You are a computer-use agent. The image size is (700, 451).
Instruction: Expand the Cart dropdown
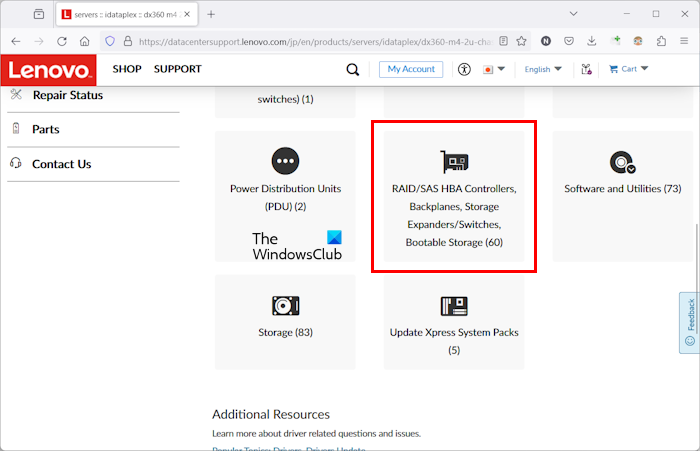[x=629, y=69]
